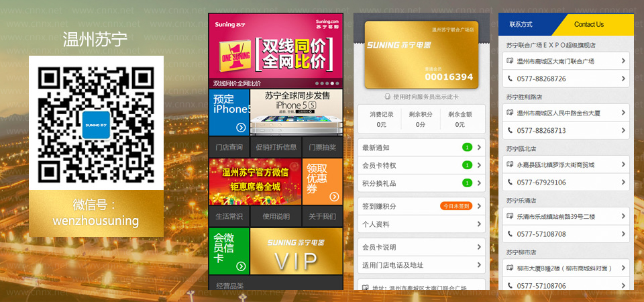The image size is (644, 302).
Task: Click the map icon on the 地址 row
Action: [x=365, y=287]
